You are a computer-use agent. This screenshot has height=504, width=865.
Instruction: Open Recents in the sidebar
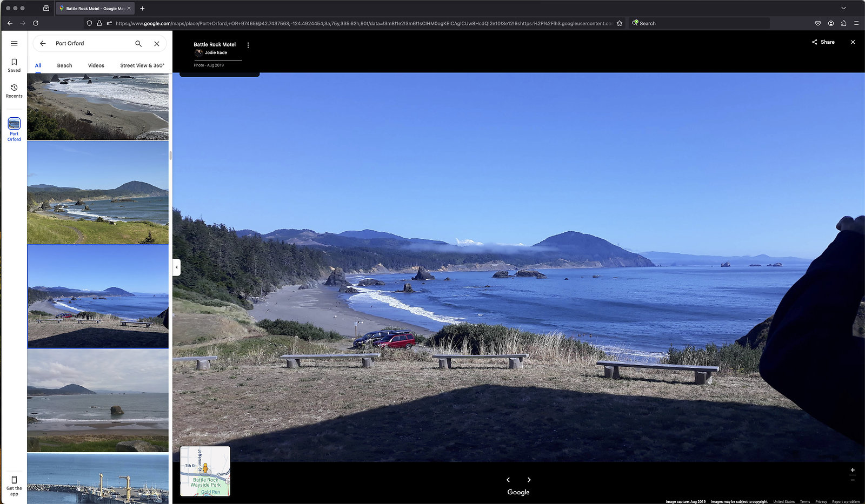14,88
